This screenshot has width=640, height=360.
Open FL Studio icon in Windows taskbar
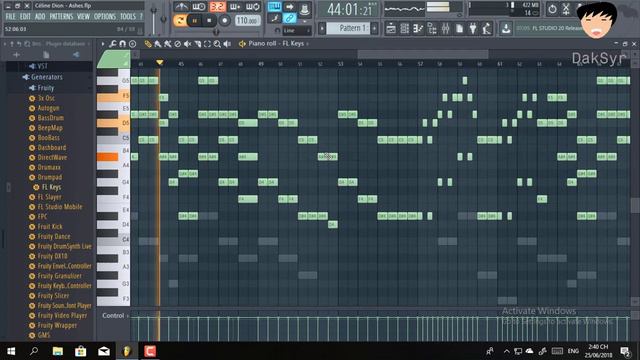coord(127,351)
